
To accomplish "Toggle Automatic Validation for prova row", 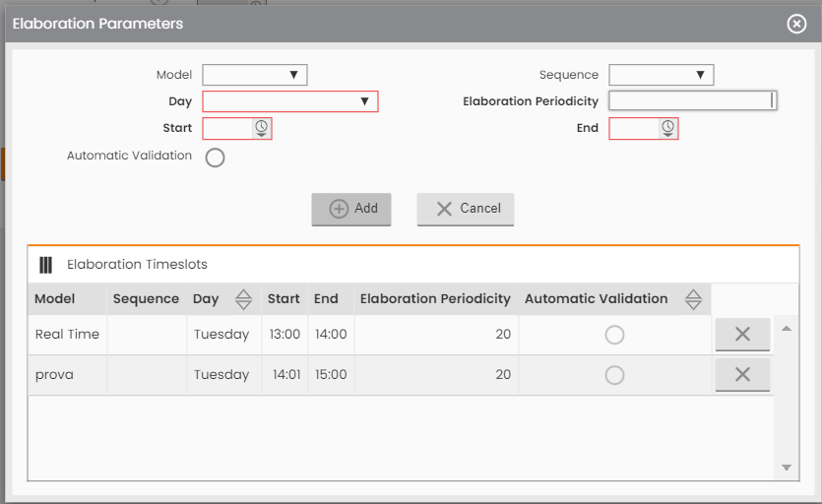I will 614,375.
